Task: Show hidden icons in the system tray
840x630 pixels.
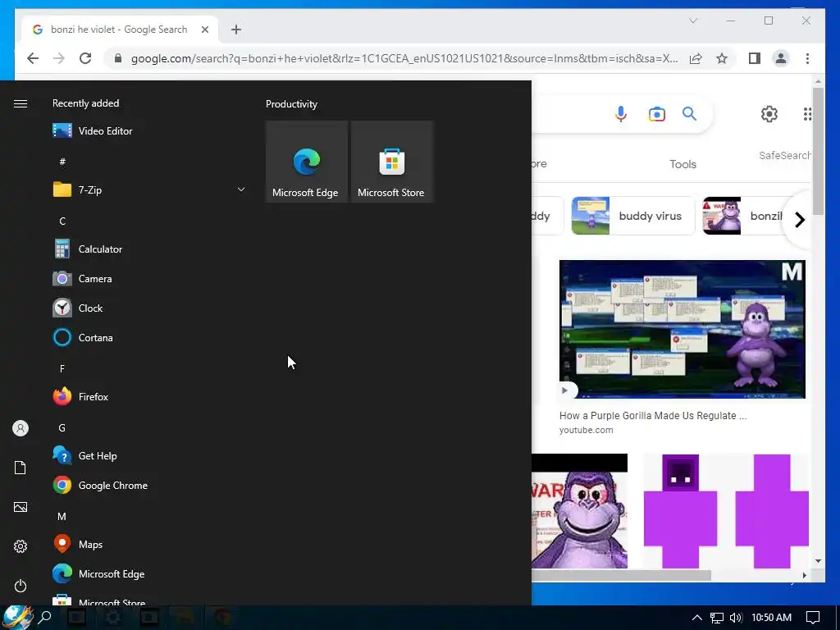Action: point(697,618)
